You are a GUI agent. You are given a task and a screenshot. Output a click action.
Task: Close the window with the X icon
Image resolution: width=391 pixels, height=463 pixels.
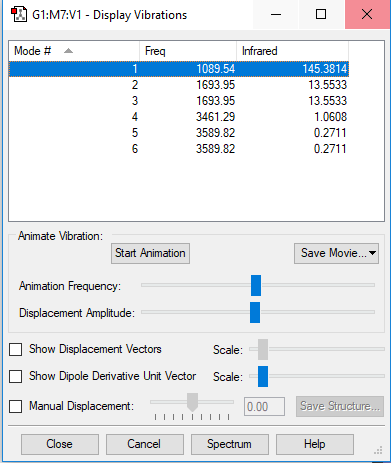(367, 14)
